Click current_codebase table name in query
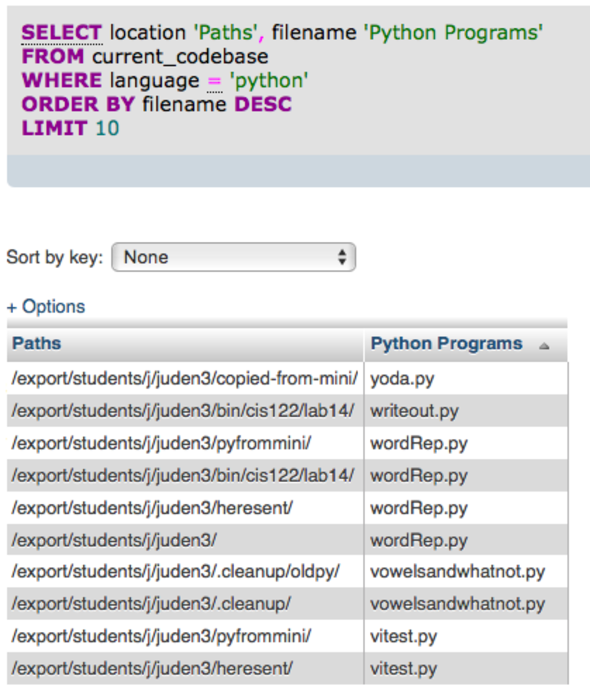590x700 pixels. coord(180,57)
